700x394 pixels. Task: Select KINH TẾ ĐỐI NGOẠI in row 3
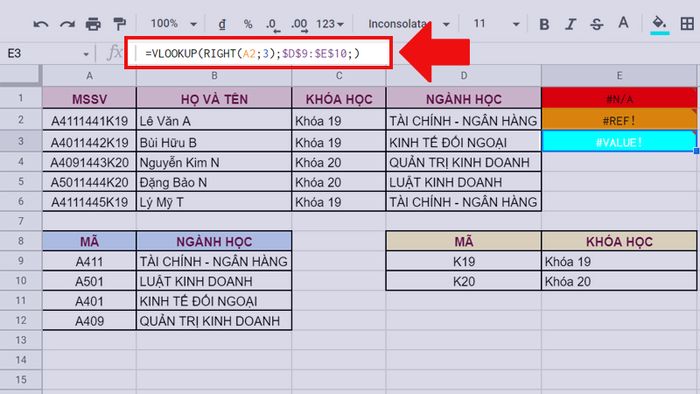click(x=464, y=142)
